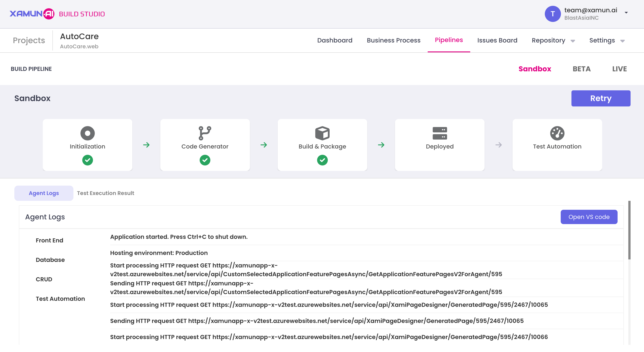Viewport: 644px width, 352px height.
Task: Click the Code Generator branch icon
Action: pos(205,133)
